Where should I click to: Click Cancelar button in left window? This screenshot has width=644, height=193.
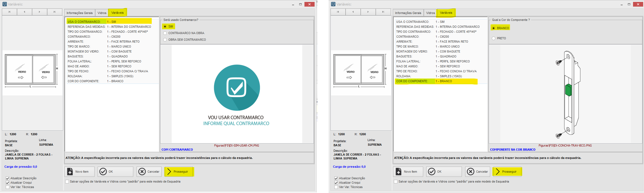pos(149,172)
